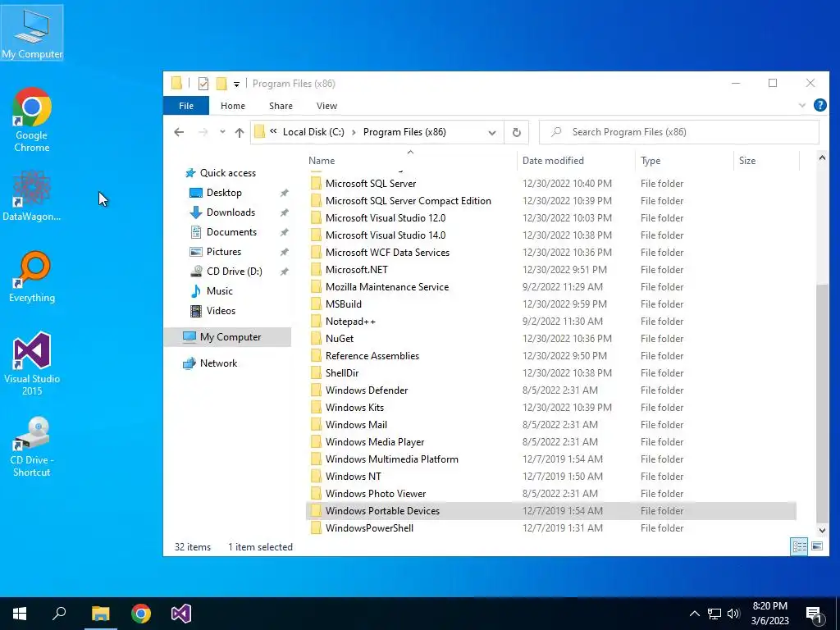Select Network in navigation pane
Viewport: 840px width, 630px height.
218,363
